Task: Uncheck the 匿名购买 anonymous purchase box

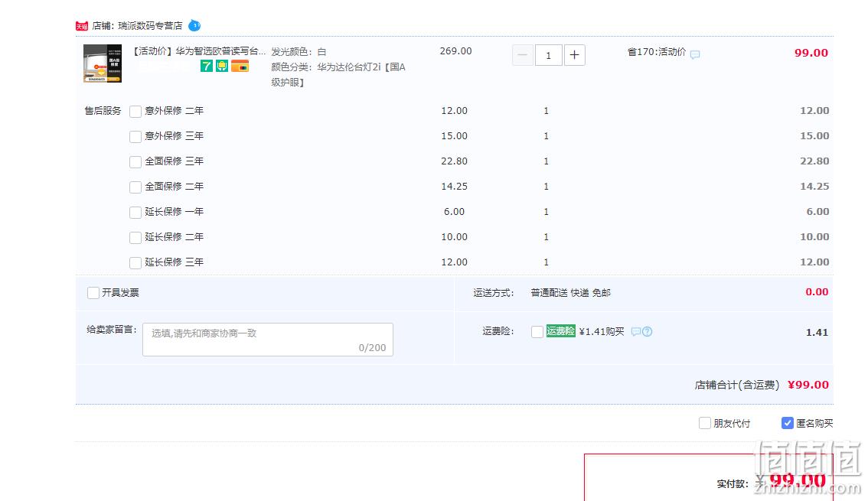Action: click(787, 423)
